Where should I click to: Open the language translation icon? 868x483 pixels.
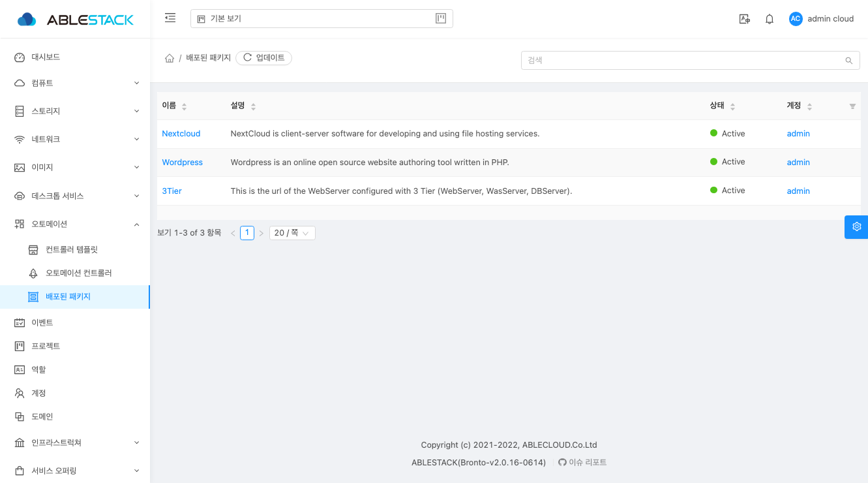tap(744, 19)
